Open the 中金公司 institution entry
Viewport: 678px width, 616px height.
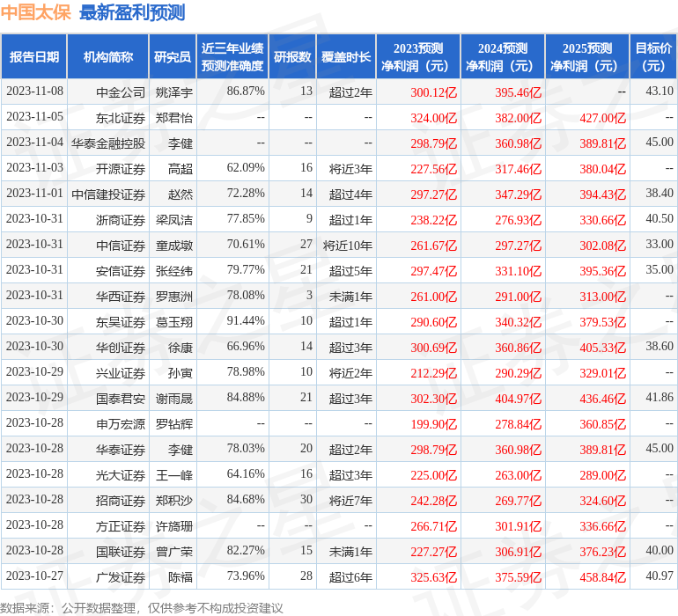[x=121, y=92]
